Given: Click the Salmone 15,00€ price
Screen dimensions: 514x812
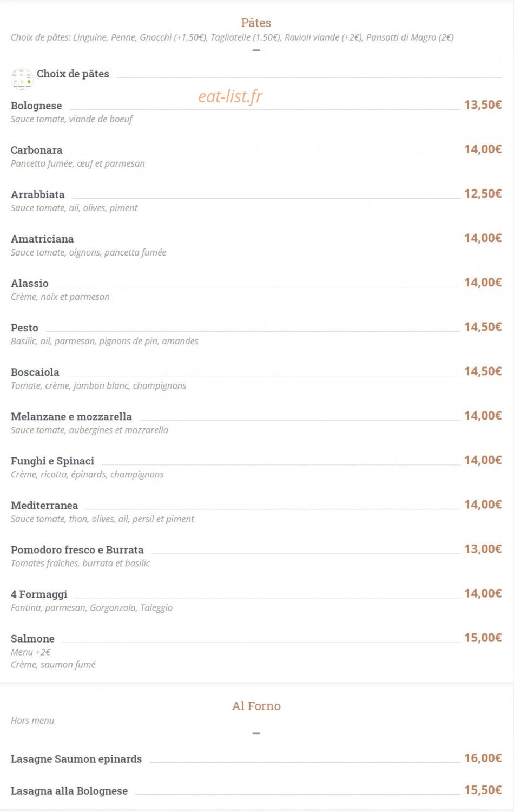Looking at the screenshot, I should [483, 637].
